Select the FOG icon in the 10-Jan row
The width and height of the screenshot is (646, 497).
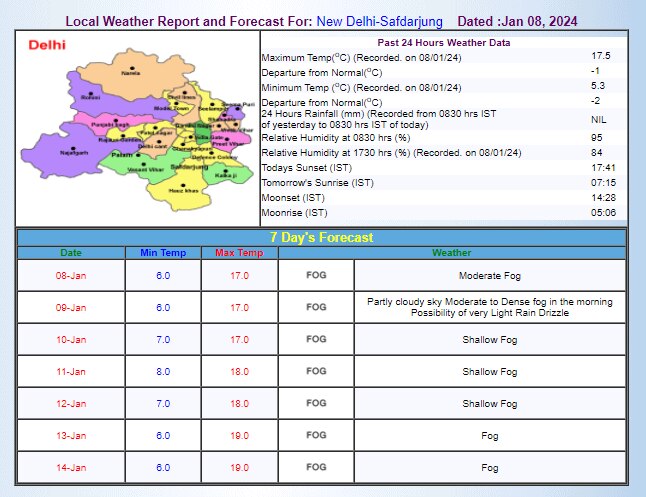tap(316, 339)
